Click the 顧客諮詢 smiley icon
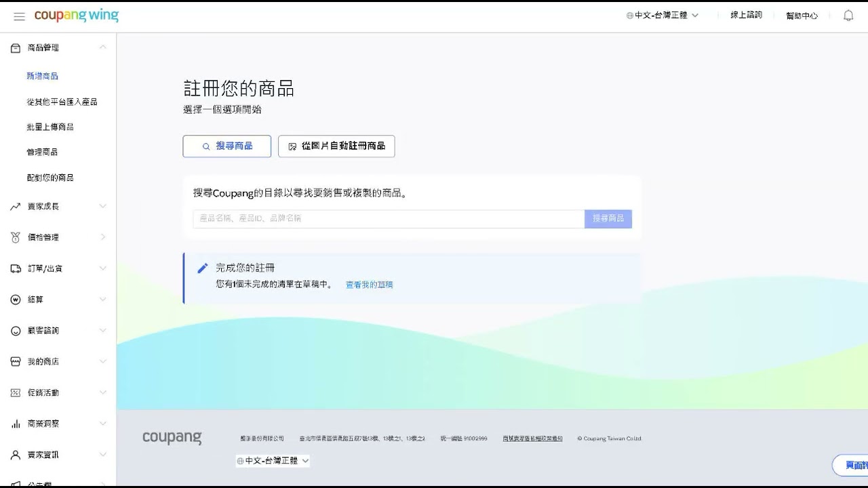 coord(16,331)
